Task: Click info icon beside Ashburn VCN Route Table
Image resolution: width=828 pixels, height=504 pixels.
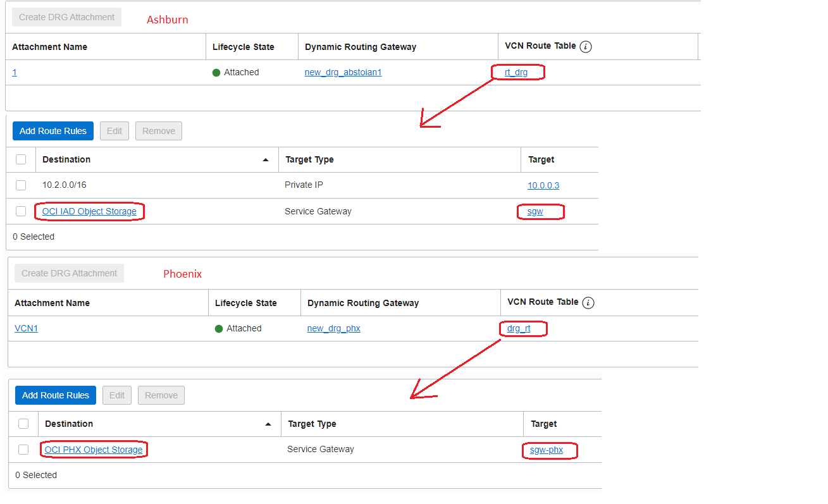Action: tap(586, 47)
